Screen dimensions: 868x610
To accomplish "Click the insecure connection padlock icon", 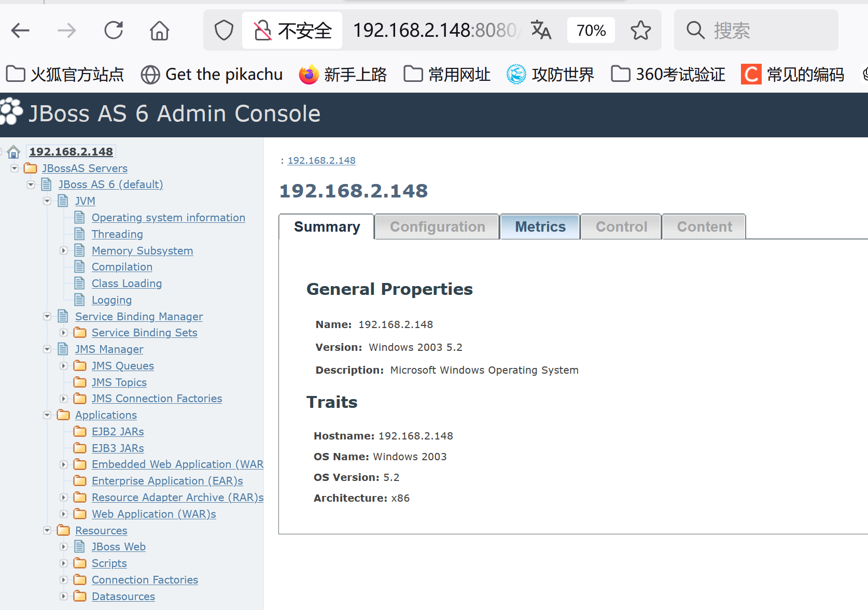I will (x=262, y=31).
